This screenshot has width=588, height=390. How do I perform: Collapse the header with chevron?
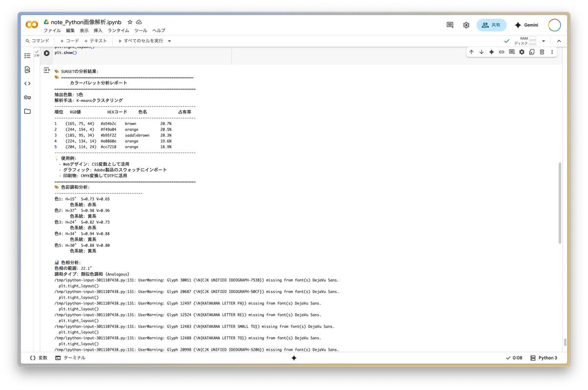[558, 41]
